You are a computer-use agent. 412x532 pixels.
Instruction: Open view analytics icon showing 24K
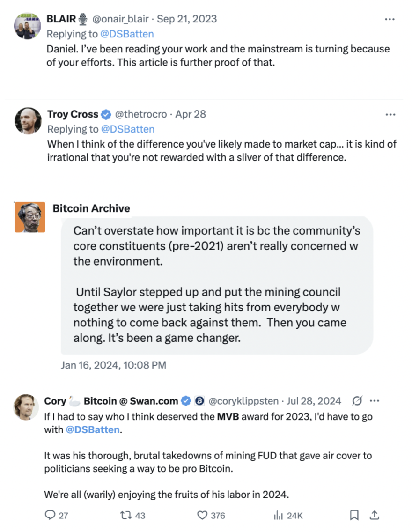click(279, 515)
